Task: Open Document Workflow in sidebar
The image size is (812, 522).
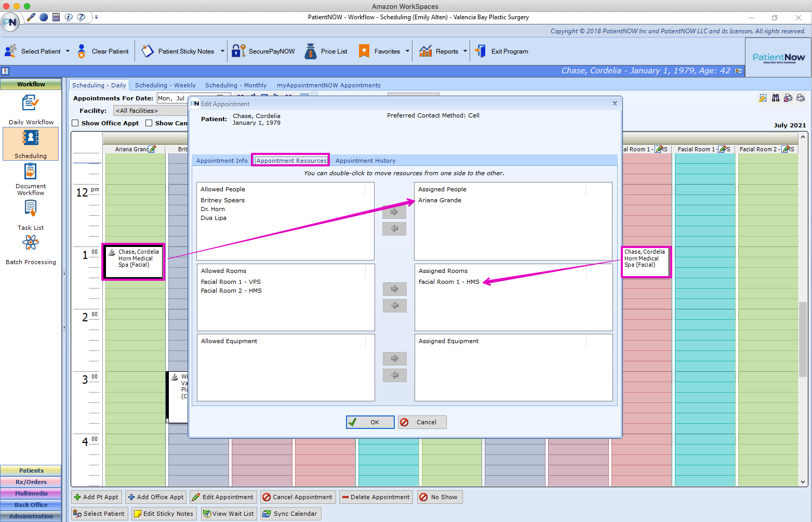Action: 31,179
